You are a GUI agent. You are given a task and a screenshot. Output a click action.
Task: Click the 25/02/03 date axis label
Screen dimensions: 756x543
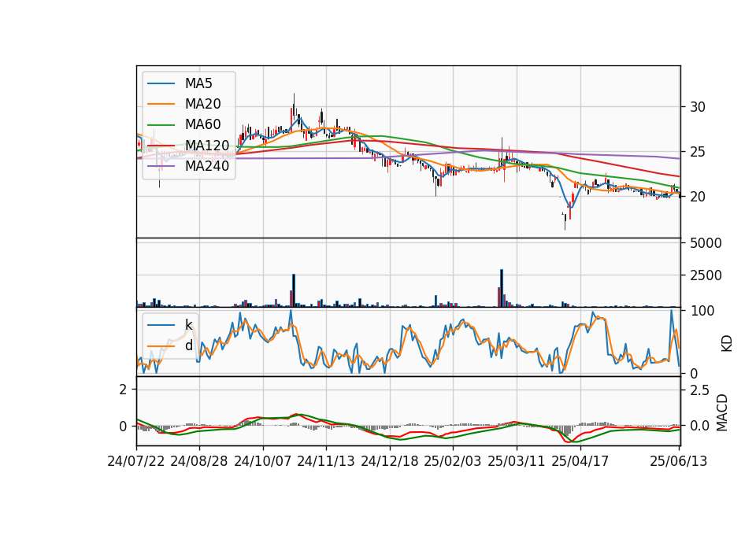tap(453, 461)
